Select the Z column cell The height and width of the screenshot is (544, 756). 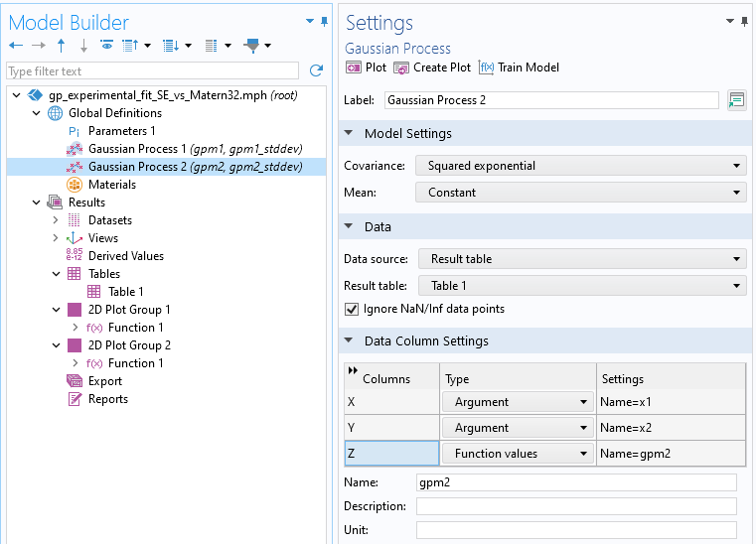(x=392, y=454)
